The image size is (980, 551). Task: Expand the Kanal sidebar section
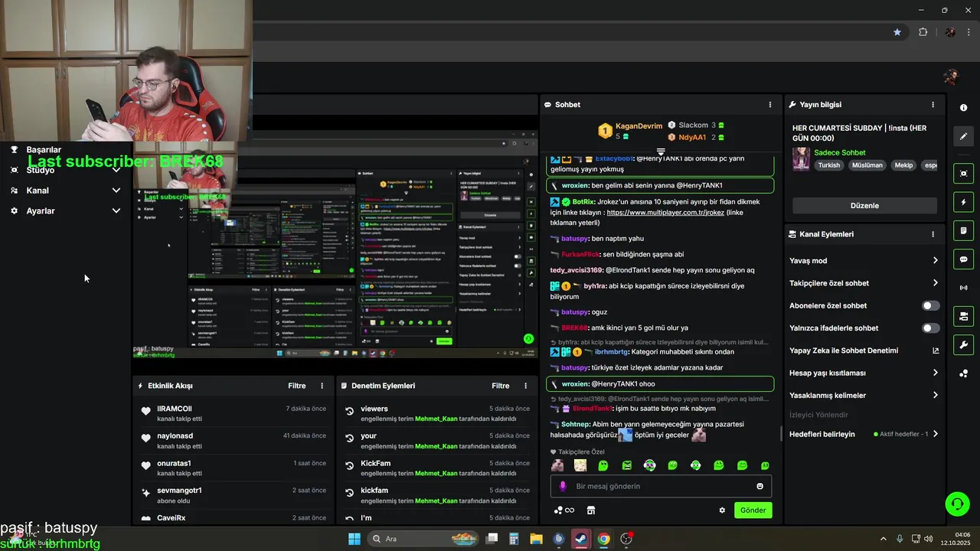pyautogui.click(x=116, y=191)
